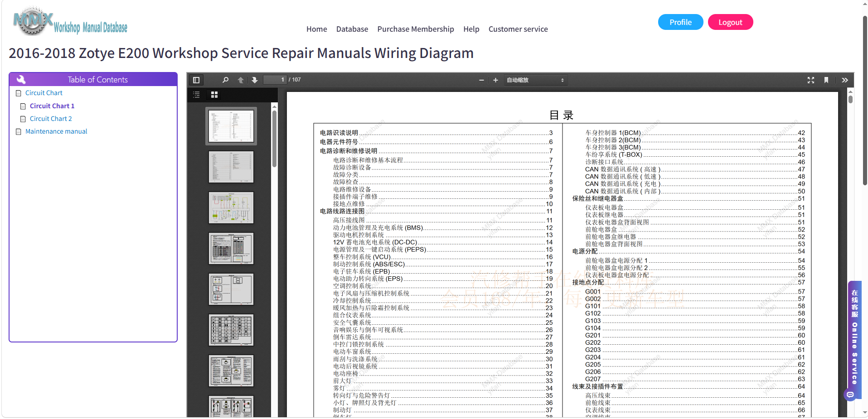Click the Maintenance manual document icon
Image resolution: width=868 pixels, height=419 pixels.
pyautogui.click(x=19, y=132)
